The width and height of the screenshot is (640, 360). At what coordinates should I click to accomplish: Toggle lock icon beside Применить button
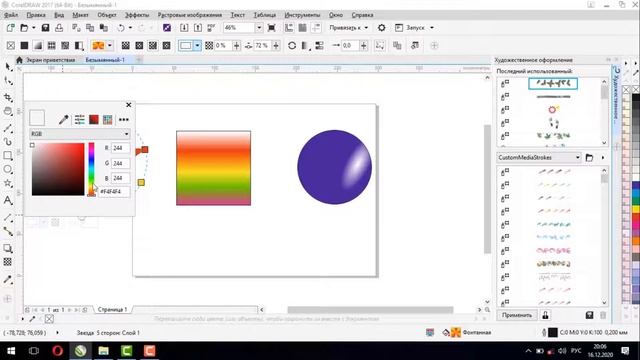tap(545, 315)
